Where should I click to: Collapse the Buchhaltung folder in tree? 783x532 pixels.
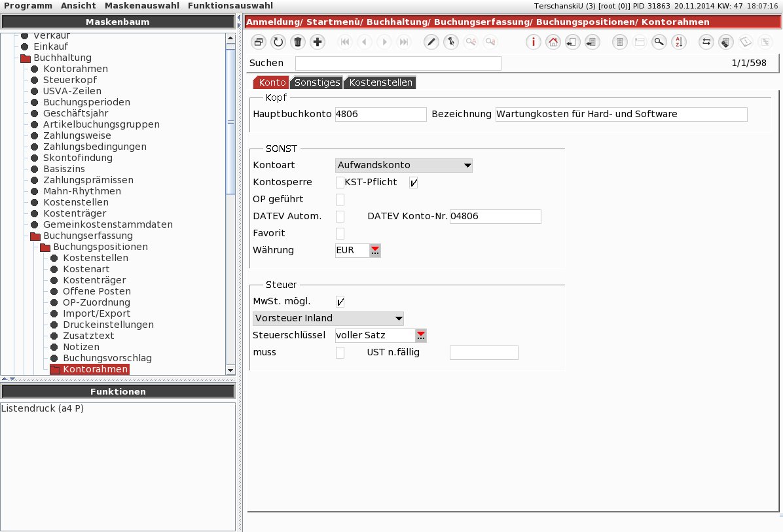point(26,58)
